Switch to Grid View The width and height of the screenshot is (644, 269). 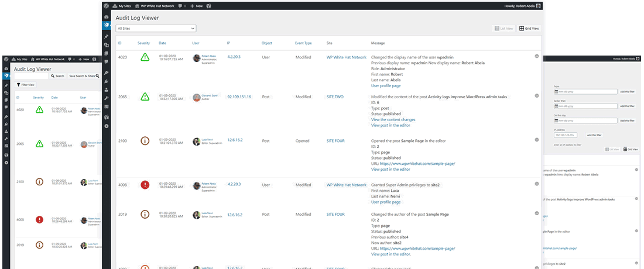pos(529,28)
